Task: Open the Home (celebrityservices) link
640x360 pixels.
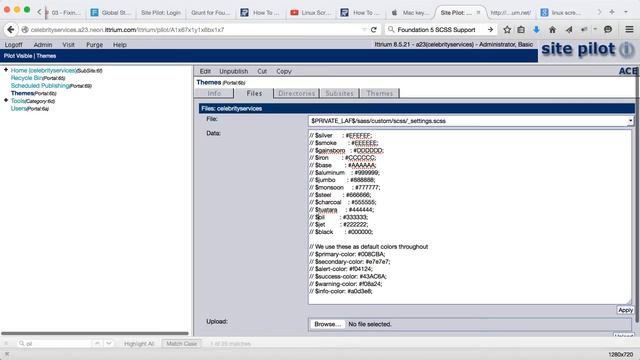Action: [43, 71]
